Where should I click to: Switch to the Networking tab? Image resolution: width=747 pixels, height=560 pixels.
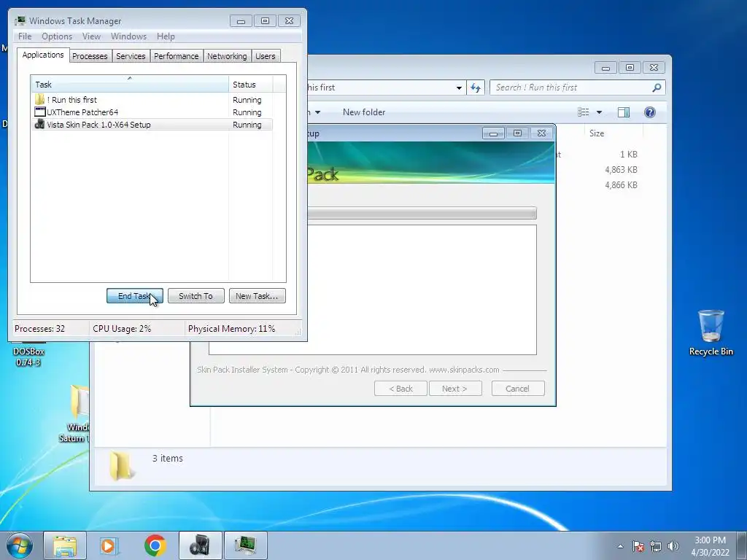point(228,56)
